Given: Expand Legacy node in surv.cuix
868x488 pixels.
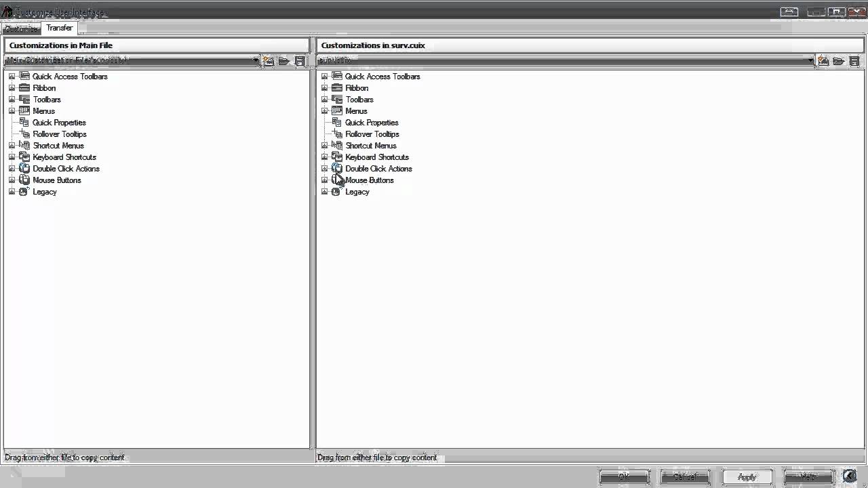Looking at the screenshot, I should tap(324, 192).
